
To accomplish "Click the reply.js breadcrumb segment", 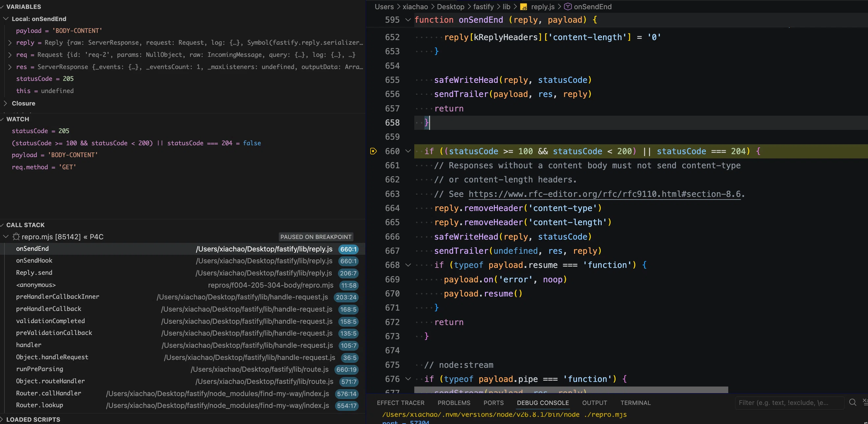I will 542,7.
